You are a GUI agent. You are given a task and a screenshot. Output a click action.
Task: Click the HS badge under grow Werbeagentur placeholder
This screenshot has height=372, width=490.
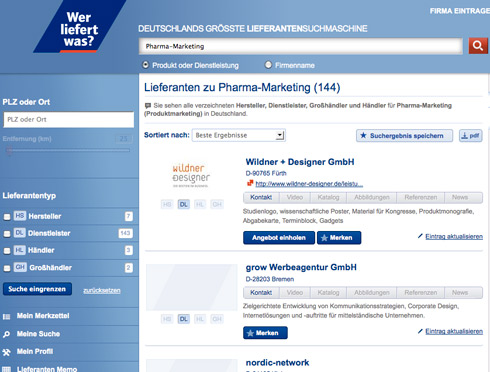point(167,319)
